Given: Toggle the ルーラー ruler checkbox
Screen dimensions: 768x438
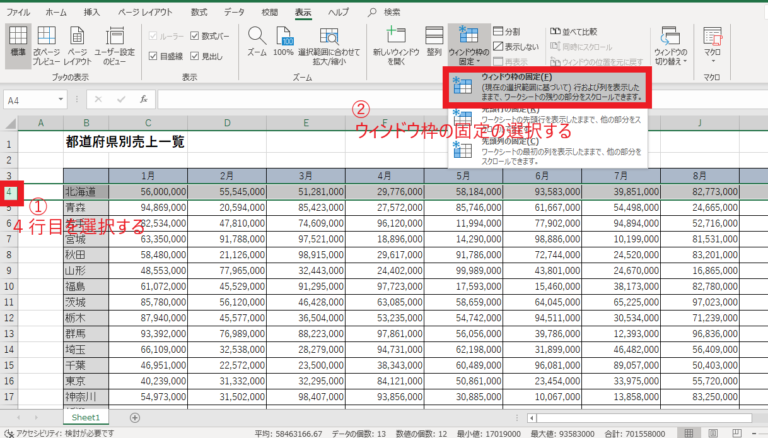Looking at the screenshot, I should click(153, 36).
